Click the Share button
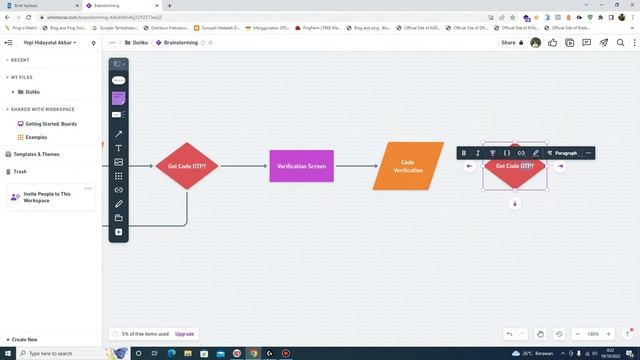The height and width of the screenshot is (360, 640). coord(512,42)
